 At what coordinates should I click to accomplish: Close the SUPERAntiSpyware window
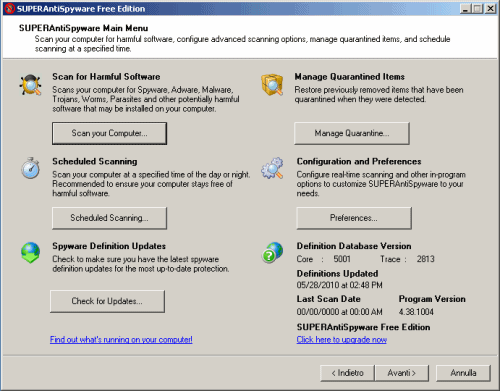(x=490, y=9)
